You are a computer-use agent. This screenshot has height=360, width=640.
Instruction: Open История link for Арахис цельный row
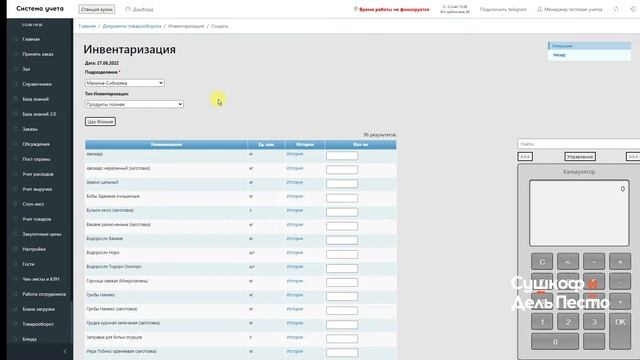(295, 182)
